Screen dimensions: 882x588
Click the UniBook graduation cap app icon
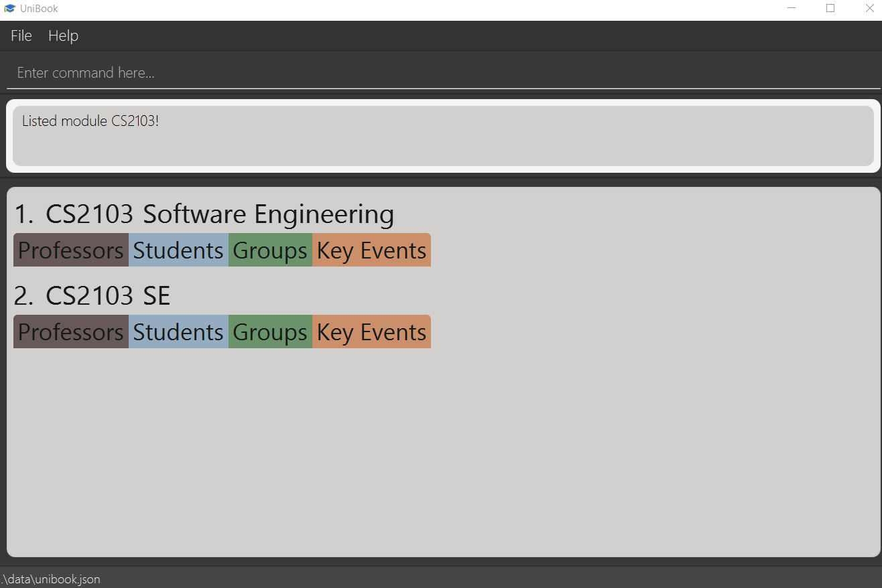coord(9,9)
